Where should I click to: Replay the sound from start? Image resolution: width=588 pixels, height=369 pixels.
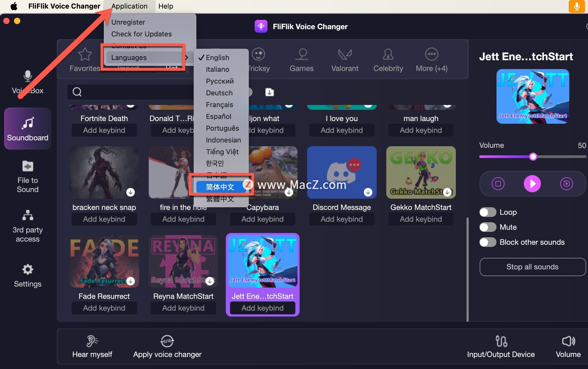click(567, 184)
